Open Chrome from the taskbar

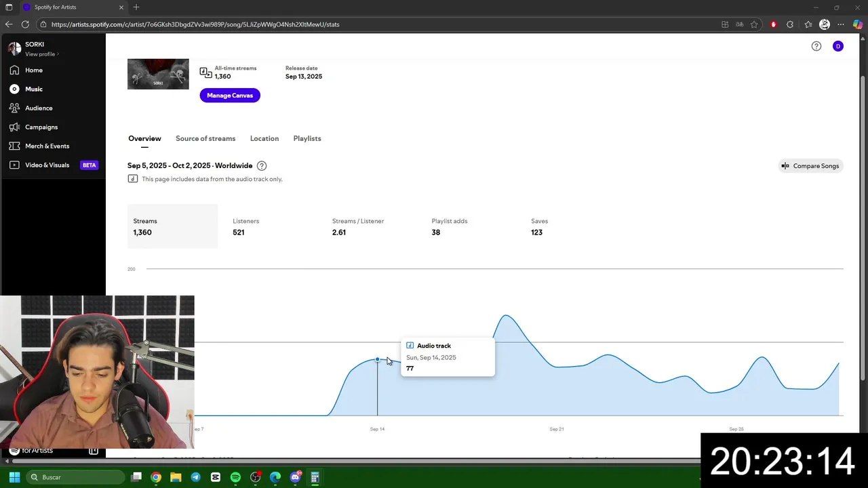tap(156, 477)
